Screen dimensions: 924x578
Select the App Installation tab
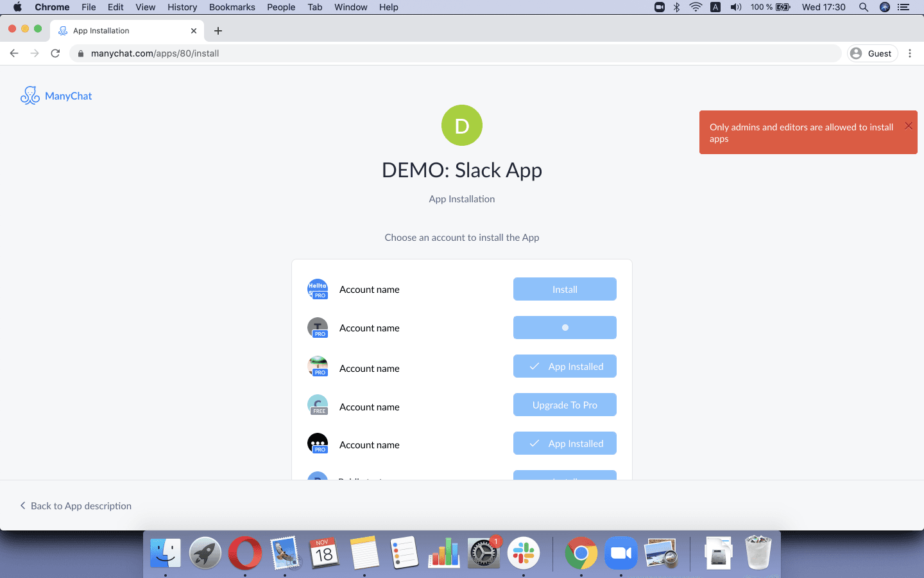[x=128, y=31]
